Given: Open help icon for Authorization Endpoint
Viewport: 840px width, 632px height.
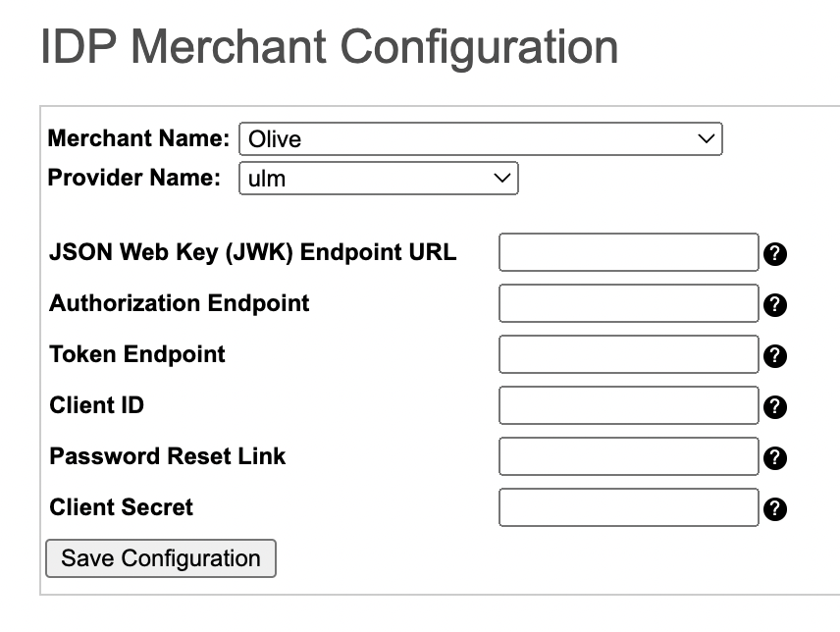Looking at the screenshot, I should click(775, 305).
